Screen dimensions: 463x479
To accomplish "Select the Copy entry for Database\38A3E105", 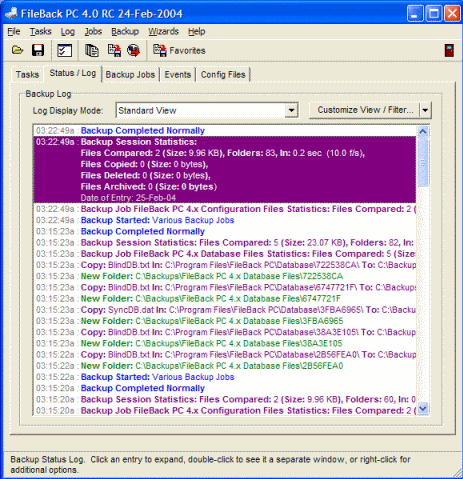I will coord(225,332).
